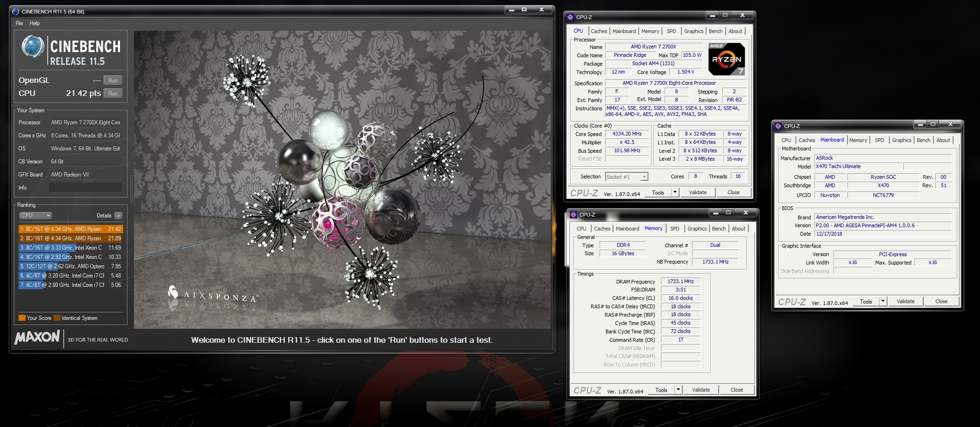Open the Socket #1 selection dropdown
This screenshot has height=427, width=980.
point(627,177)
